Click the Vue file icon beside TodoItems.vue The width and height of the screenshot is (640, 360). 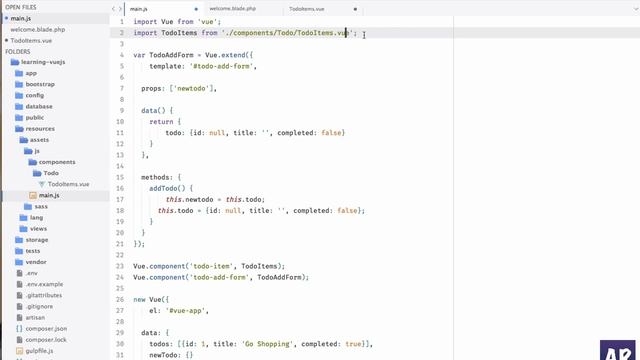click(x=42, y=184)
